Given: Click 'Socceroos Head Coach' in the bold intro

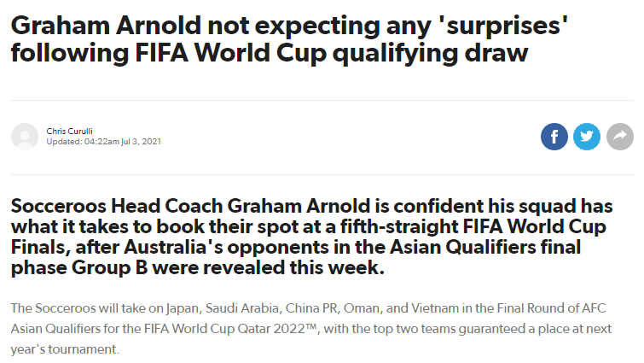Looking at the screenshot, I should (117, 206).
